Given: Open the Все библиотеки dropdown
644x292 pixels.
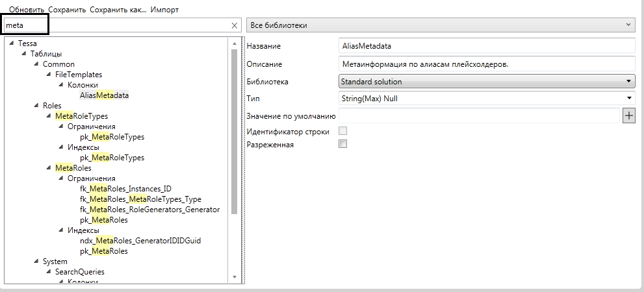Looking at the screenshot, I should [440, 25].
